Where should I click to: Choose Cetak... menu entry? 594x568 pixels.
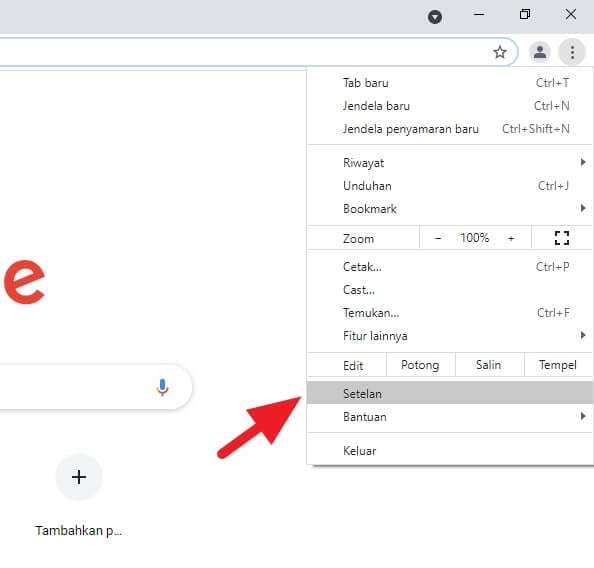450,267
